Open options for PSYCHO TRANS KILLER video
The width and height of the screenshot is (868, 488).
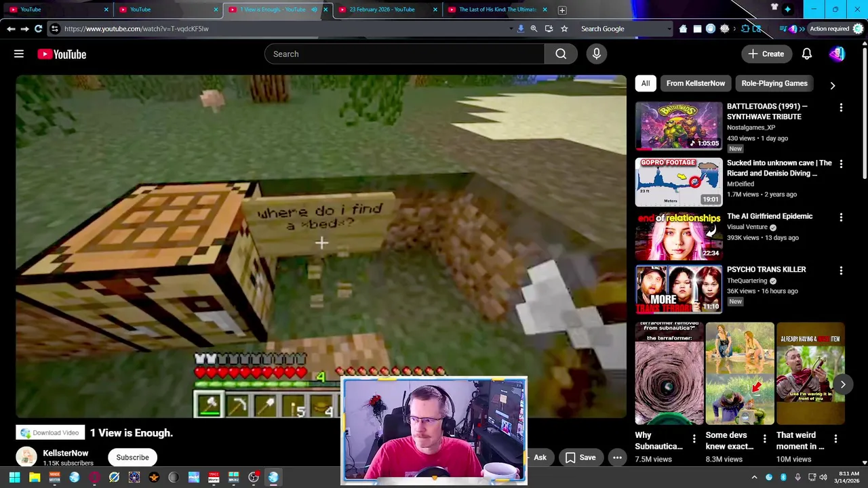tap(841, 271)
